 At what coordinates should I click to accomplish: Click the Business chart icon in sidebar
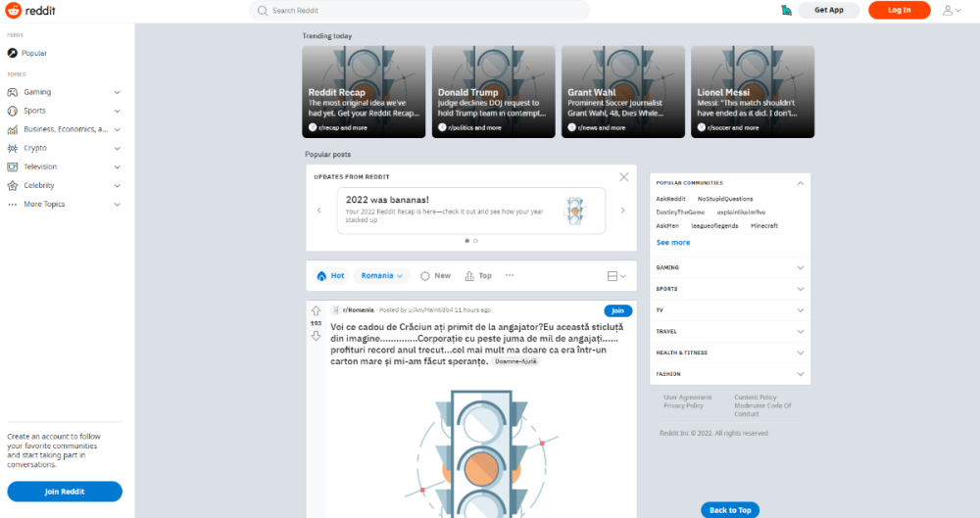coord(13,130)
